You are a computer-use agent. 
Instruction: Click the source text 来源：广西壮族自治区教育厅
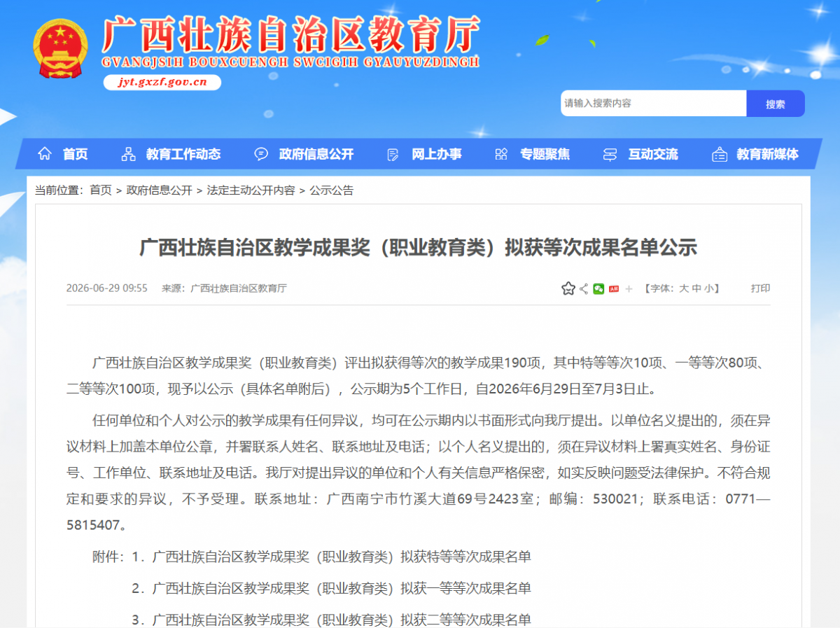pos(224,288)
